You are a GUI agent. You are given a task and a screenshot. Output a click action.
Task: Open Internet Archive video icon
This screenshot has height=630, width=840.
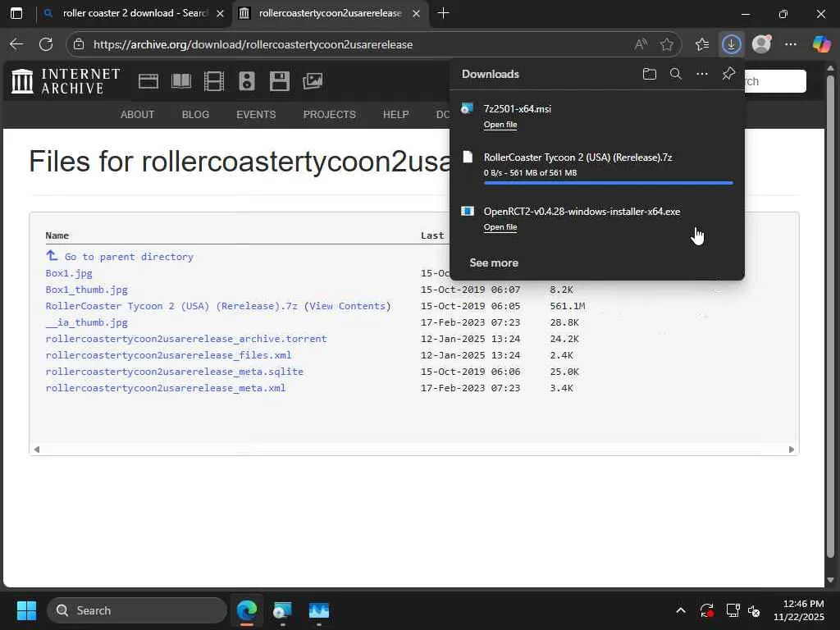[214, 80]
